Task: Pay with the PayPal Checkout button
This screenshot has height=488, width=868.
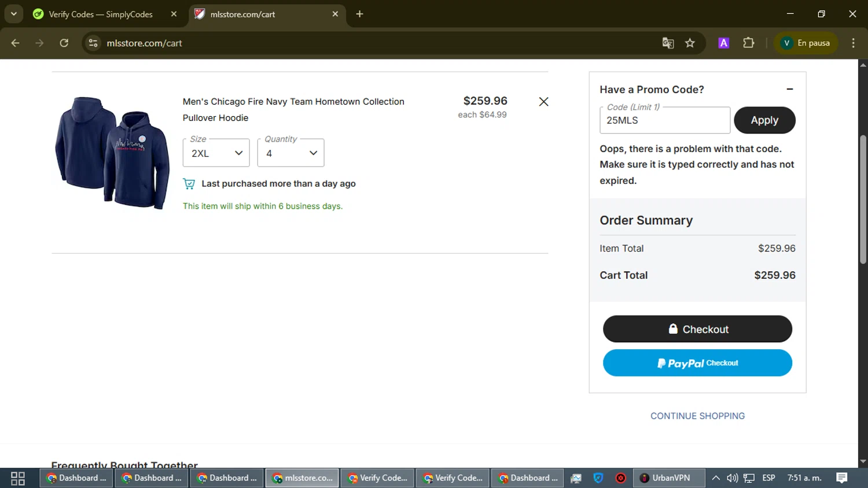Action: pyautogui.click(x=697, y=363)
